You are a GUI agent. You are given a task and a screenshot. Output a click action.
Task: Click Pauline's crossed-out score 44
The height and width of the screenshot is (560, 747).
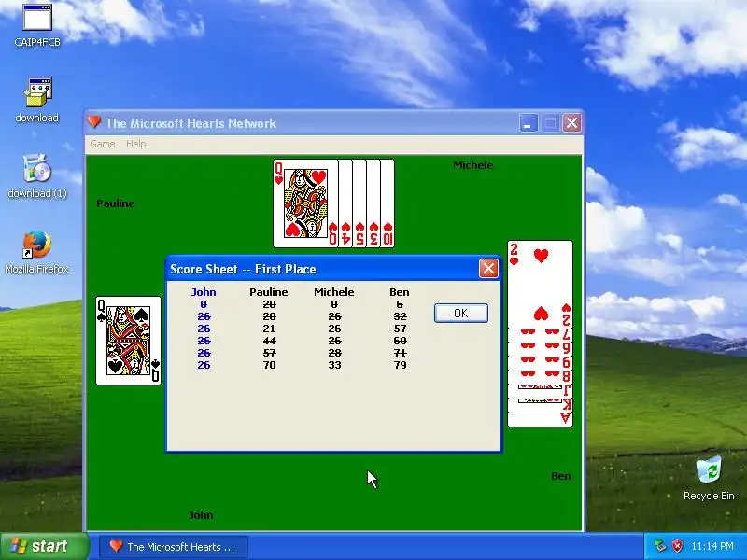click(x=269, y=341)
